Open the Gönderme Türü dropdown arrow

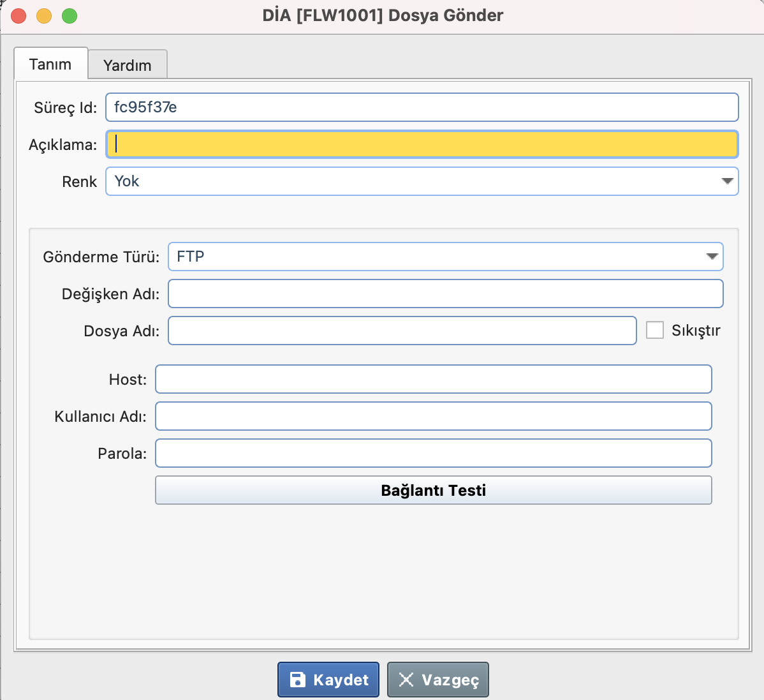click(712, 257)
